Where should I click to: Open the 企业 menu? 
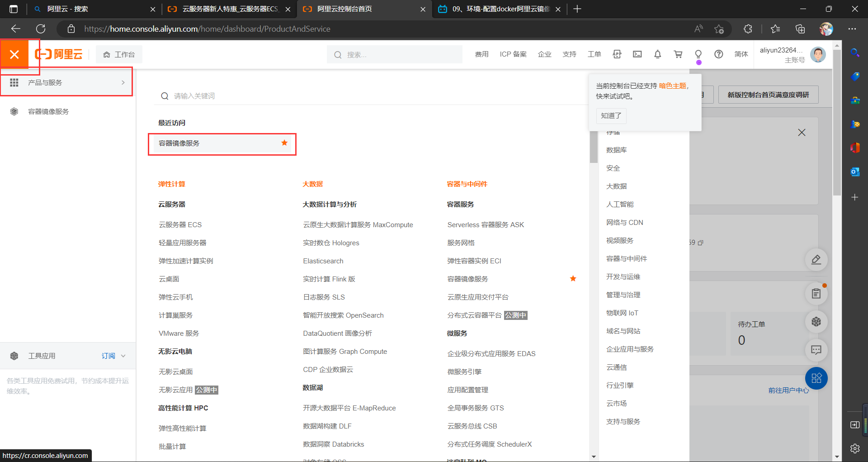[545, 54]
